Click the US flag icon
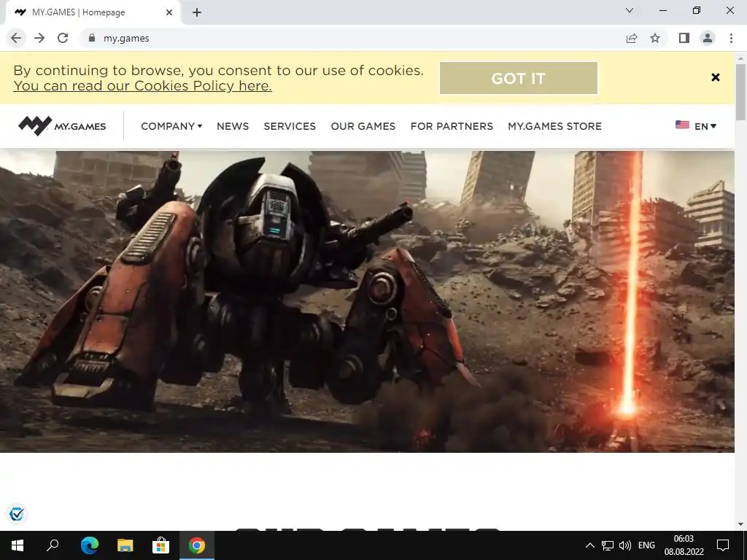Viewport: 747px width, 560px height. (682, 125)
